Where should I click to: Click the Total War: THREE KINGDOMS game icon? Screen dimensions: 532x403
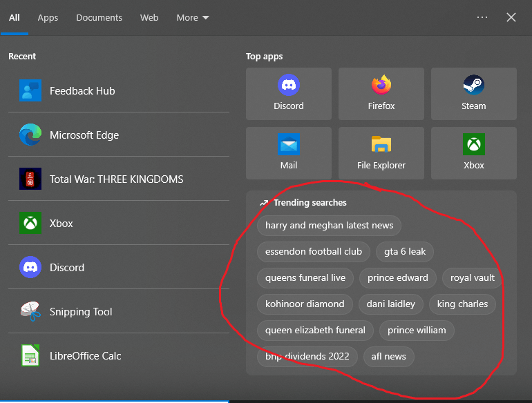(x=30, y=179)
